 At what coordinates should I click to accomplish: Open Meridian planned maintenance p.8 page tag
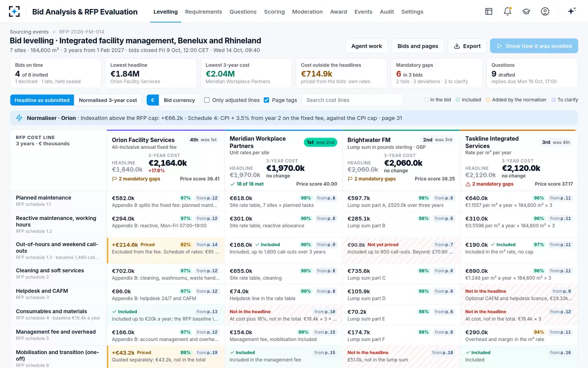[x=326, y=198]
